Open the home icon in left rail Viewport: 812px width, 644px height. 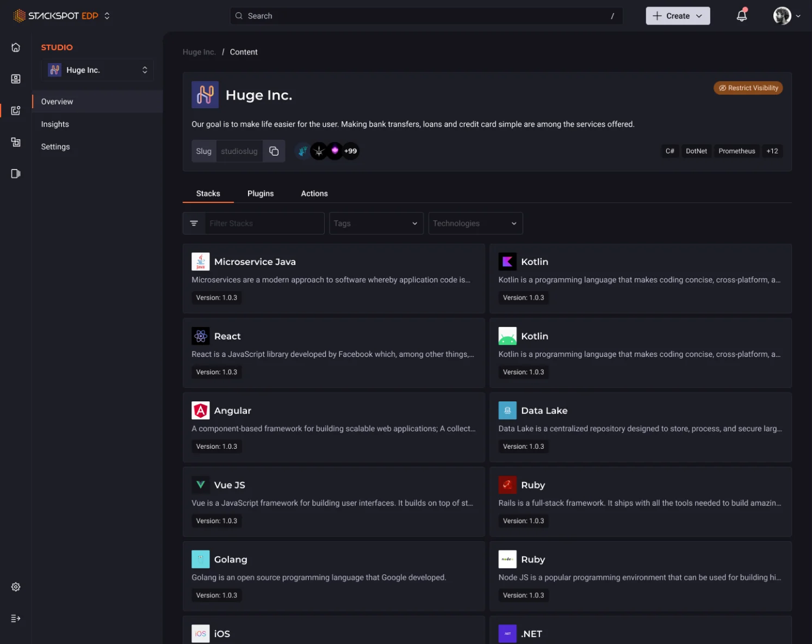pos(16,47)
